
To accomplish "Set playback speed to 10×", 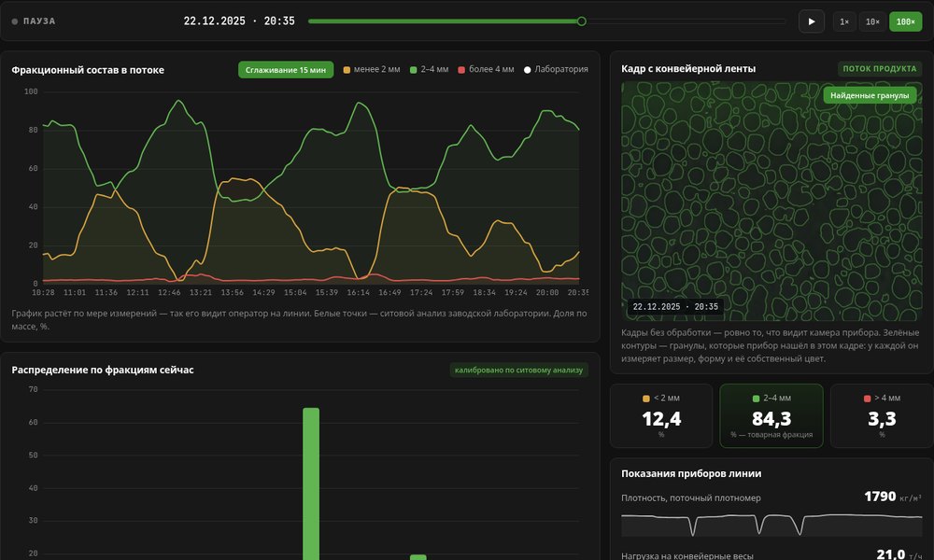I will click(x=872, y=21).
